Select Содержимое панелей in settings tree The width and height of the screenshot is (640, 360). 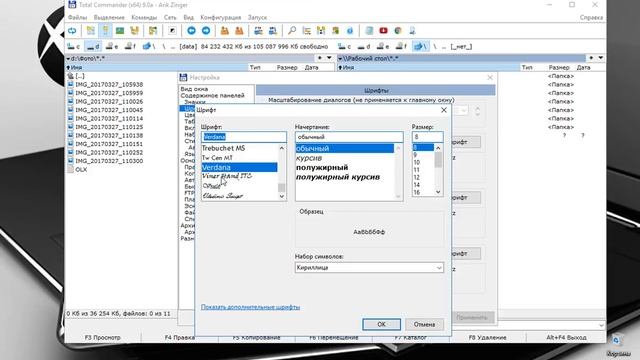click(212, 96)
